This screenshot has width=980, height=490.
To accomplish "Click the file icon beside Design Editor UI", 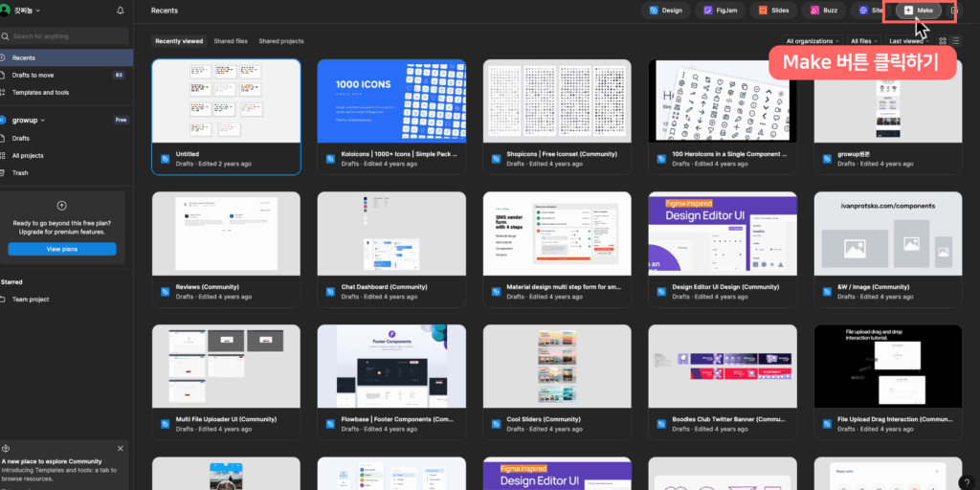I will 662,292.
